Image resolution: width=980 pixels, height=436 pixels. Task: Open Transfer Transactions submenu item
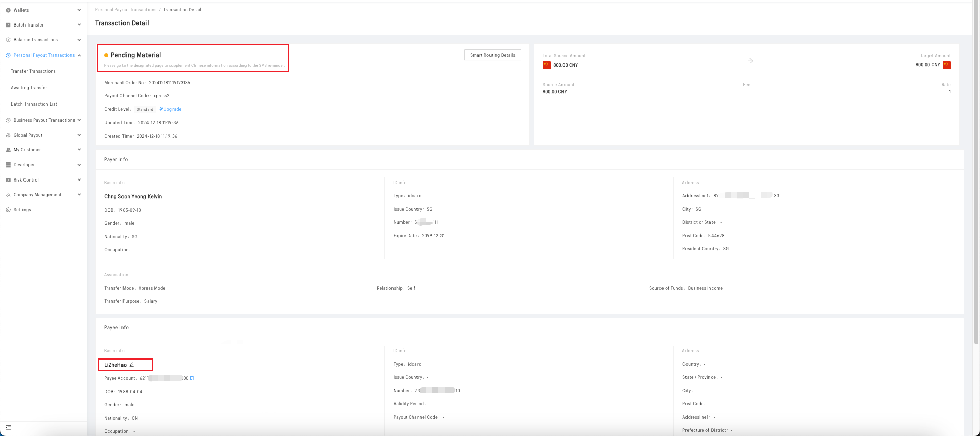pos(33,71)
